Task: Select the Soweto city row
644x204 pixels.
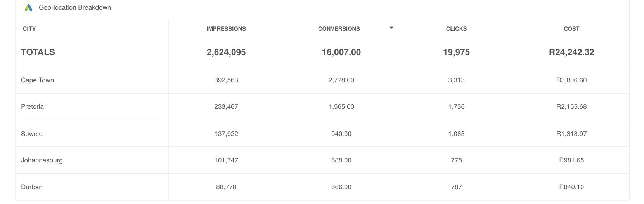Action: point(322,134)
